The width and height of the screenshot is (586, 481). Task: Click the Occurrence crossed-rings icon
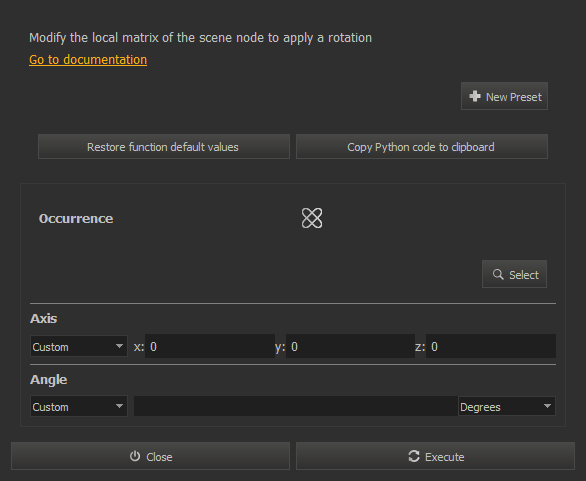[x=312, y=218]
